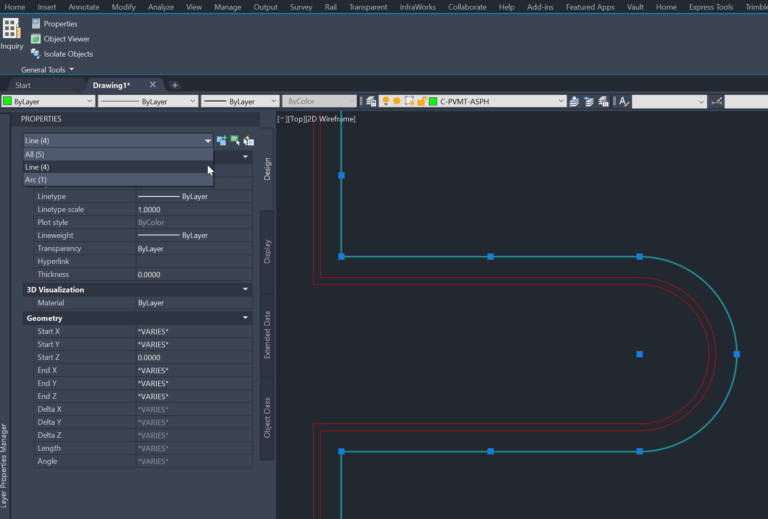Open the Survey ribbon tab

coord(301,7)
